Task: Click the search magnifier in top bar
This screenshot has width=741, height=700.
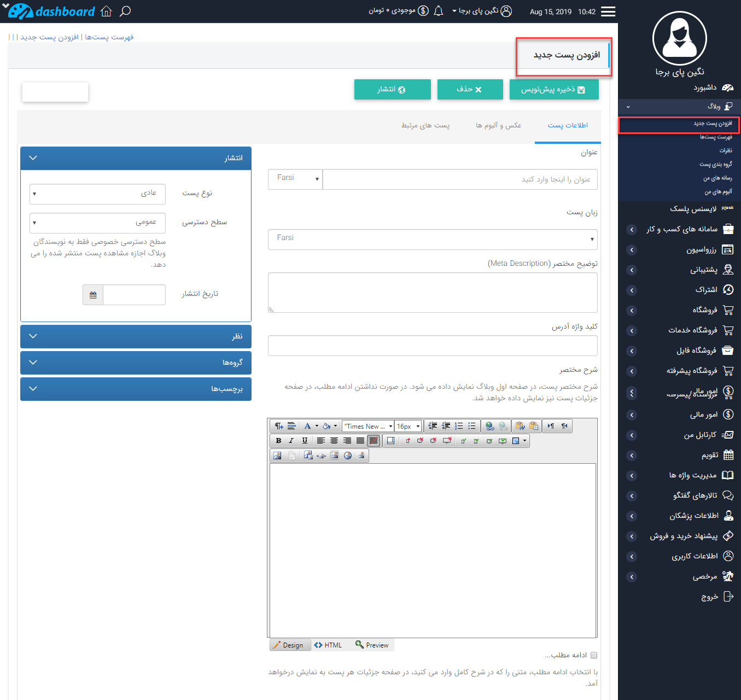Action: 125,11
